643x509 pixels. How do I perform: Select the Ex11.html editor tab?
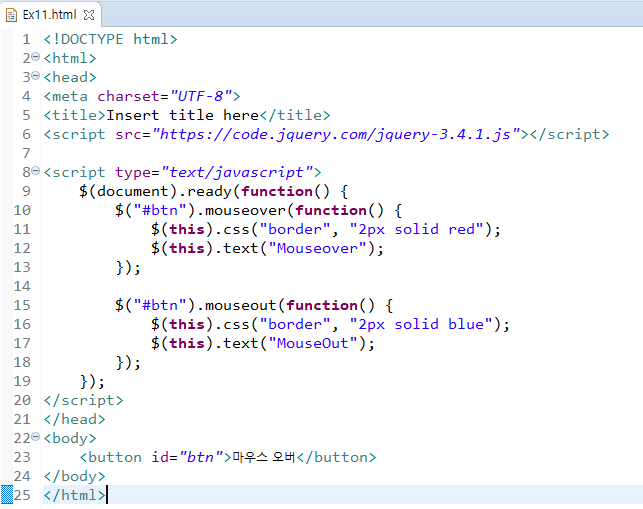[50, 15]
